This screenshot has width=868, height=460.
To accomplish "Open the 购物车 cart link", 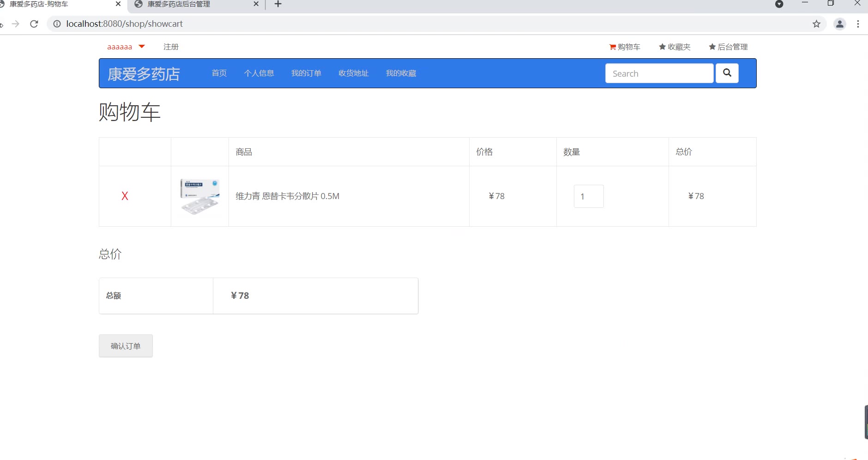I will point(625,47).
